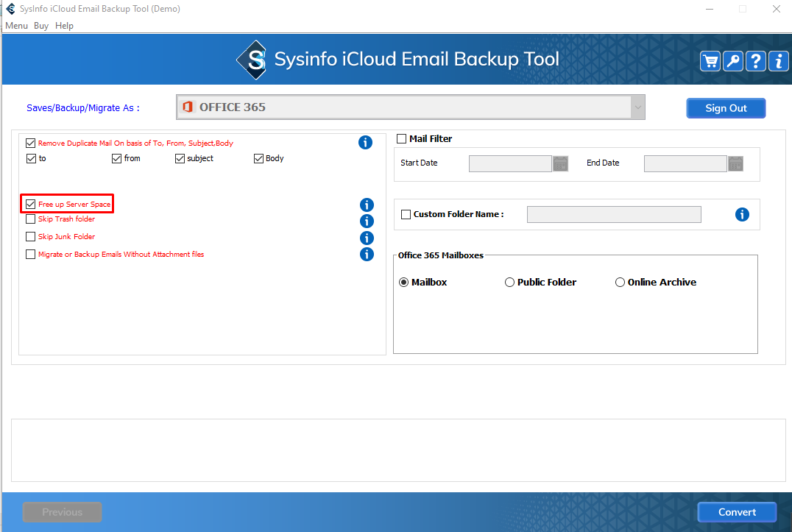Screen dimensions: 792x532
Task: Click the key activation icon
Action: coord(733,61)
